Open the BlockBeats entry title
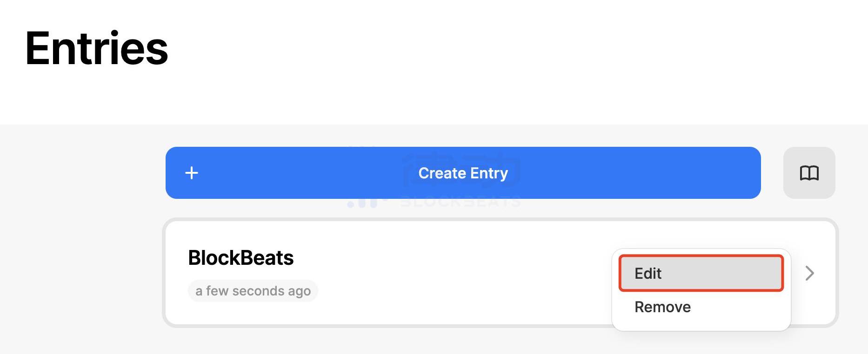This screenshot has height=354, width=868. (x=240, y=258)
